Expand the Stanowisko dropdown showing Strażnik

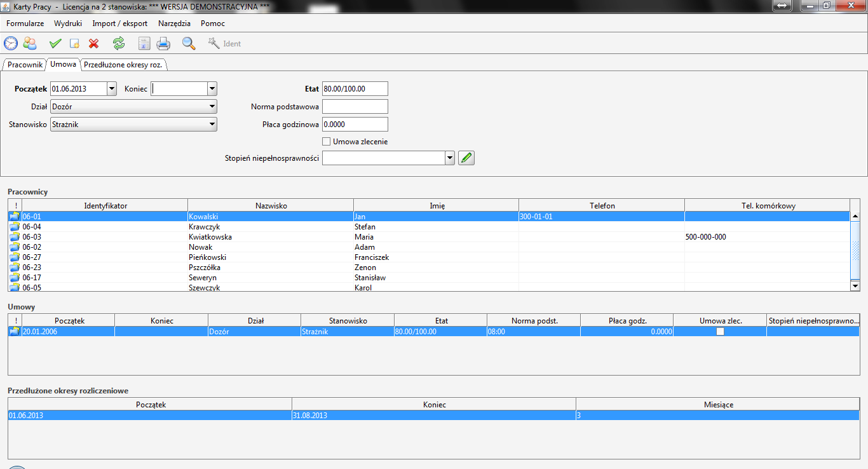pyautogui.click(x=212, y=125)
